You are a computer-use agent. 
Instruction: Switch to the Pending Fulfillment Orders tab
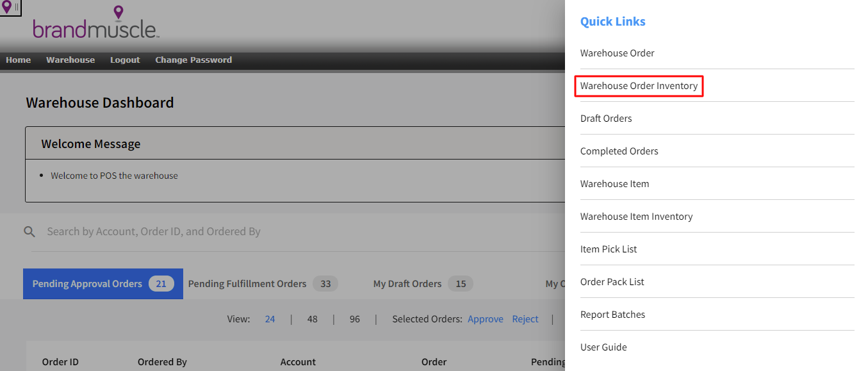[x=248, y=283]
